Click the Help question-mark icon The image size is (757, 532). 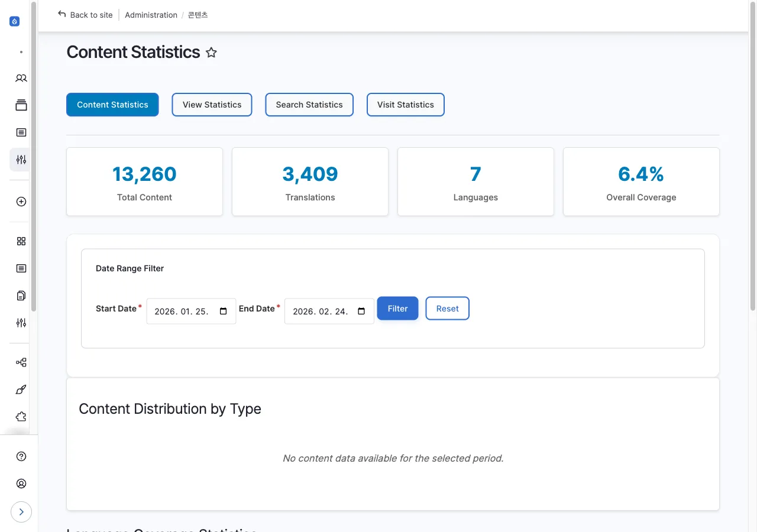coord(21,456)
